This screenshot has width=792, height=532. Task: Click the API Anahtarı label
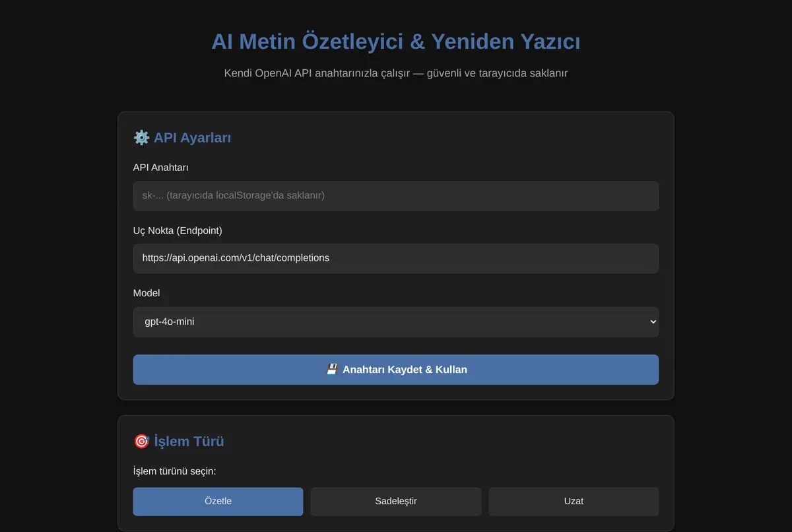point(161,168)
